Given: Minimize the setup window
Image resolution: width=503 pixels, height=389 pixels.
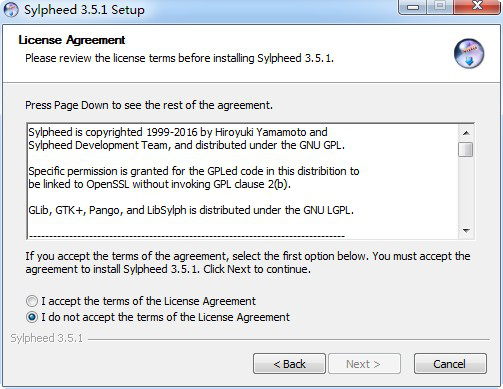Looking at the screenshot, I should click(412, 7).
